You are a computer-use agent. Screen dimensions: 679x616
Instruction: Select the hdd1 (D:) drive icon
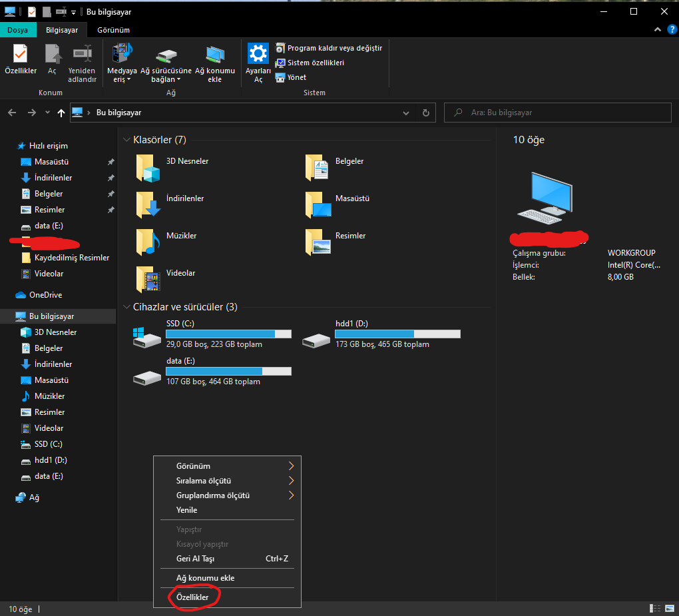[316, 340]
